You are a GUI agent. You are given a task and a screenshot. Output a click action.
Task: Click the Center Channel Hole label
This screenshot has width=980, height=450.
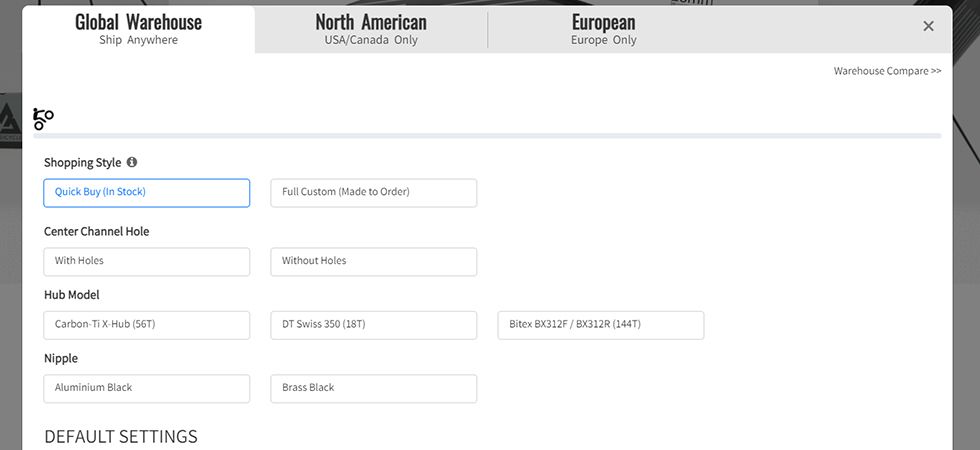(x=96, y=231)
